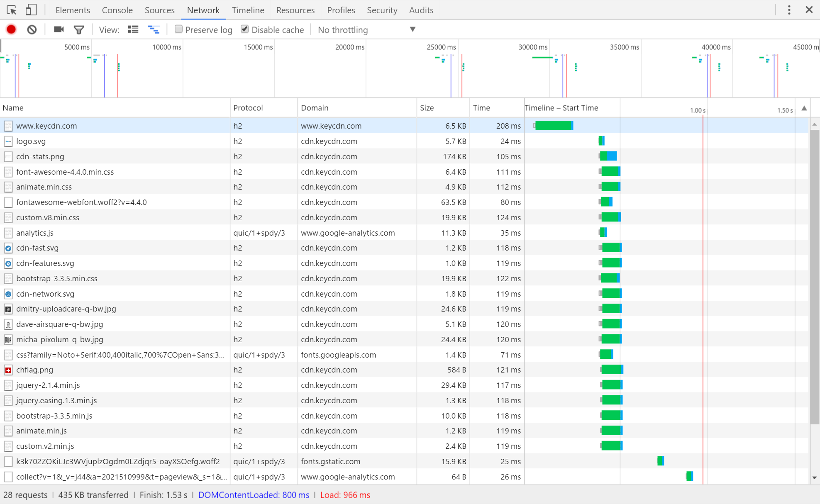The width and height of the screenshot is (820, 504).
Task: Open the No throttling dropdown
Action: click(x=366, y=30)
